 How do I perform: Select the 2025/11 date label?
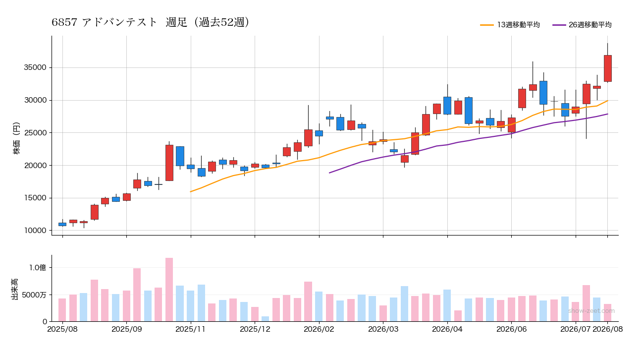pyautogui.click(x=191, y=328)
